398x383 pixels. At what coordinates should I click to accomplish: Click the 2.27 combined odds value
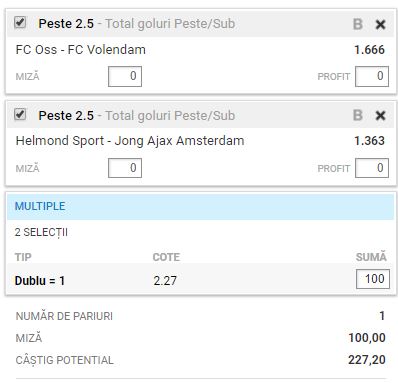(x=165, y=281)
